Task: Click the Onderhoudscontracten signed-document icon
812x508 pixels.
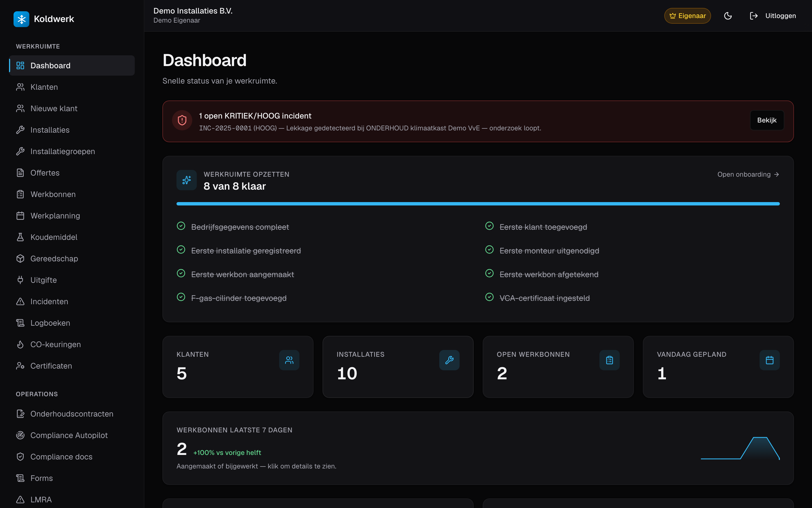Action: pos(21,414)
